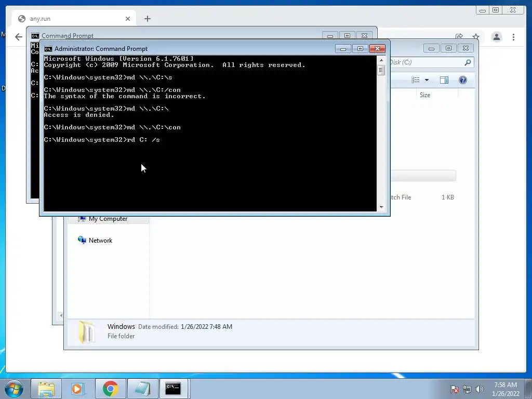
Task: Open the Chrome profile avatar
Action: pos(496,37)
